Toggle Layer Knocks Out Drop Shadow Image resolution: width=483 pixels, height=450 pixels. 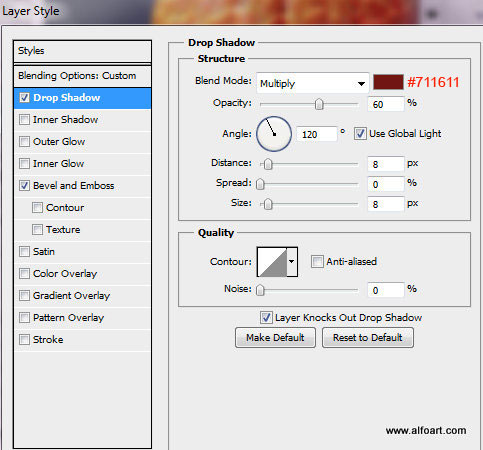pyautogui.click(x=266, y=318)
